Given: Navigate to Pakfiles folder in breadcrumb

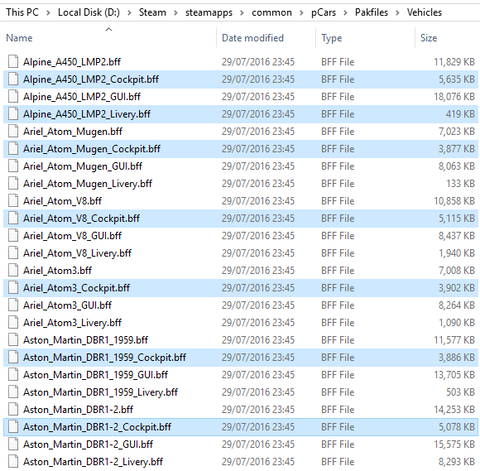Looking at the screenshot, I should 371,12.
